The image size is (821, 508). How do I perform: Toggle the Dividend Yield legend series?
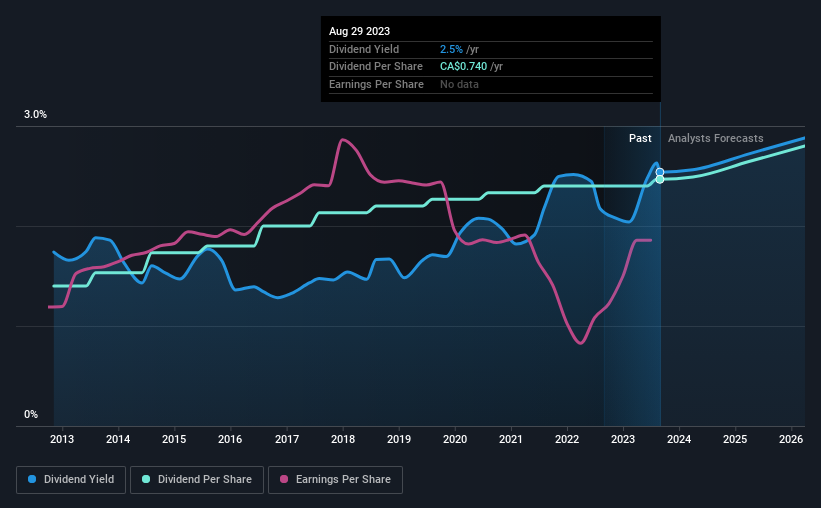pyautogui.click(x=71, y=479)
